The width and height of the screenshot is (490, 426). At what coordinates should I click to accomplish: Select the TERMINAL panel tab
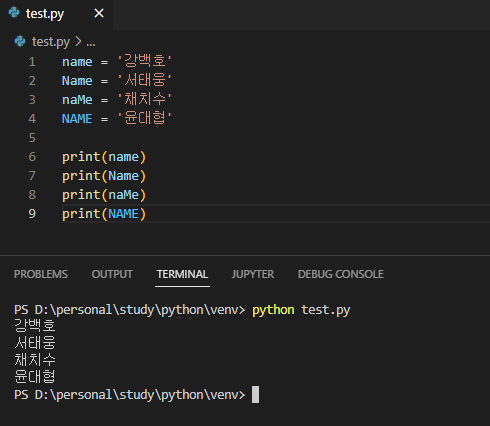[x=182, y=274]
